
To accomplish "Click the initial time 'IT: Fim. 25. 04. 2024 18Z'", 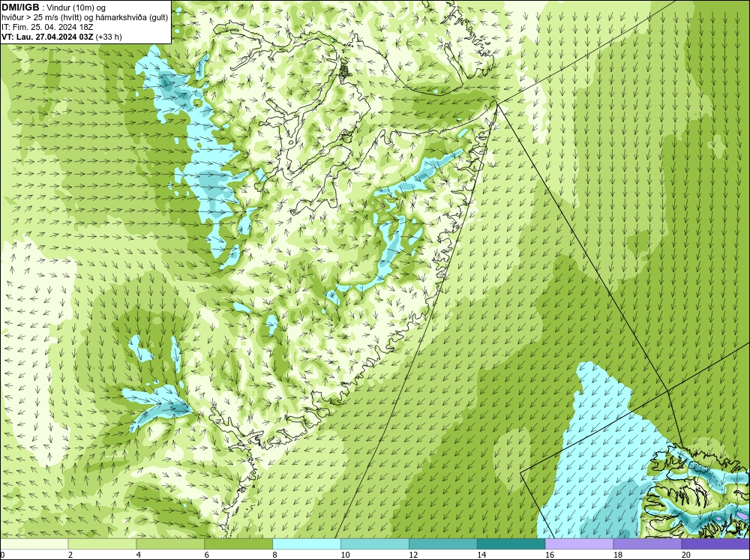I will (x=47, y=27).
